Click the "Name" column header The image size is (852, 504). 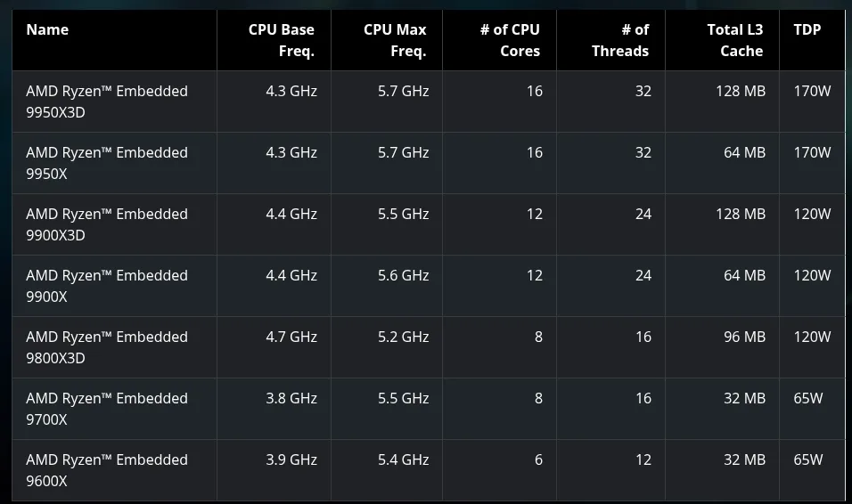[47, 29]
